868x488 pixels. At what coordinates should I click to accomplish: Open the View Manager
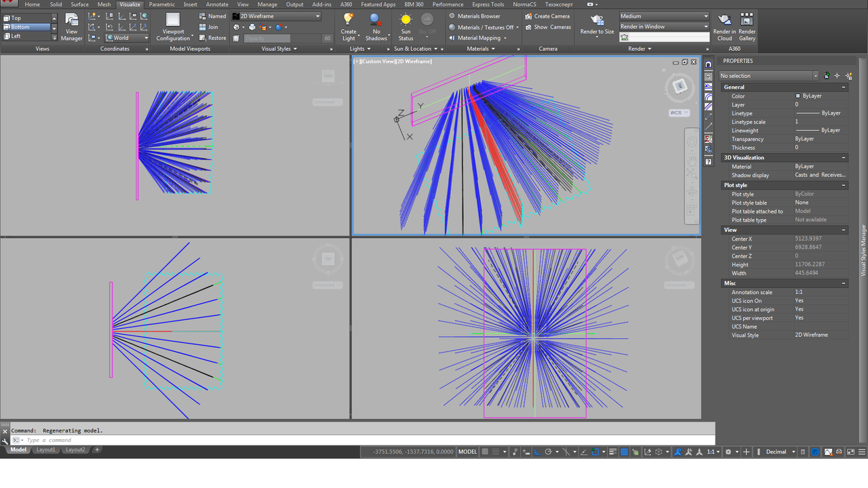[71, 27]
